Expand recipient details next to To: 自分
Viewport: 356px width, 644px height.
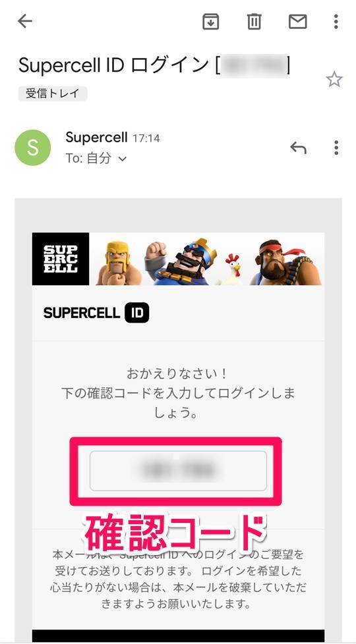pyautogui.click(x=123, y=159)
